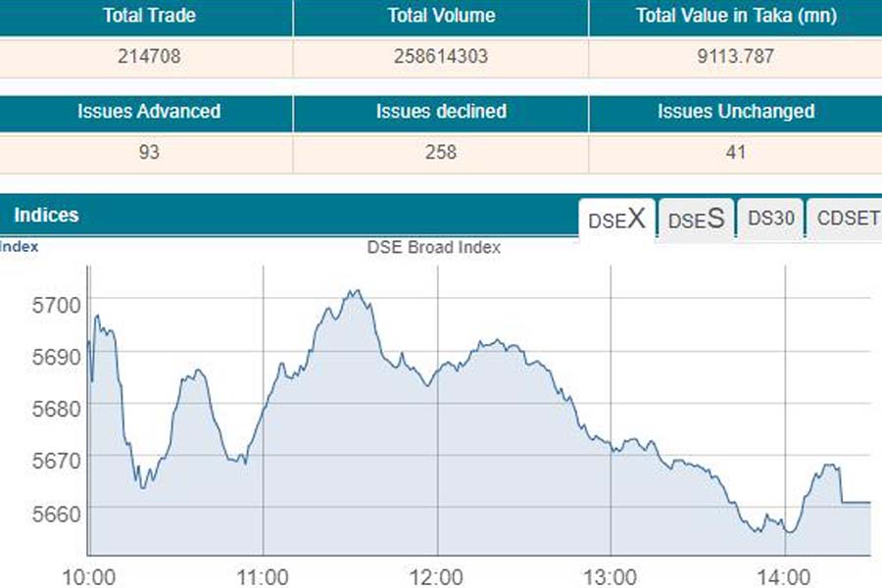This screenshot has width=882, height=588.
Task: Switch to the DSEX index tab
Action: [x=616, y=220]
